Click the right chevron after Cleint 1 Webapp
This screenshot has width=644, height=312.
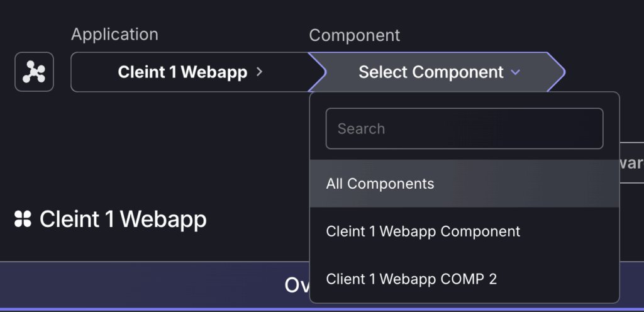[x=259, y=72]
